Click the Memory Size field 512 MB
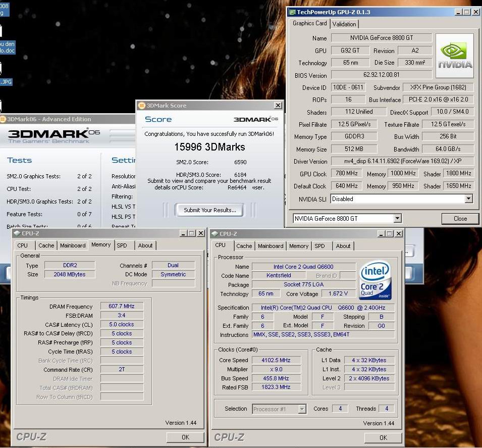The image size is (482, 448). (354, 149)
